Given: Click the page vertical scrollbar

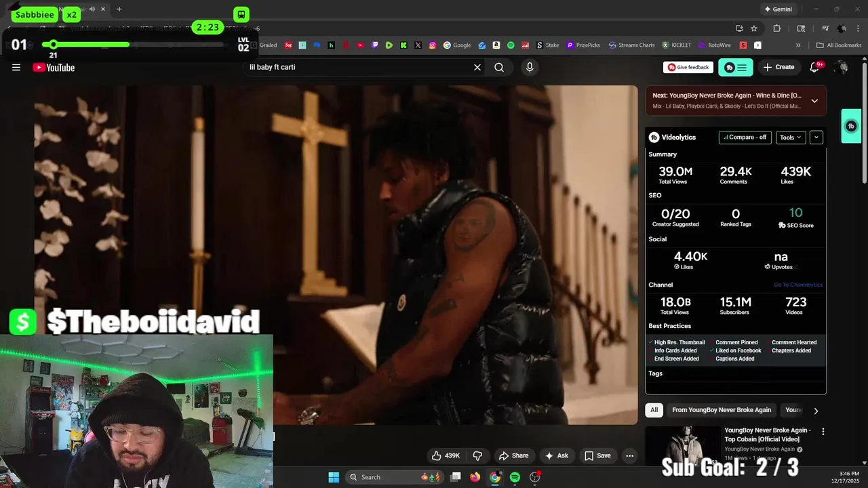Looking at the screenshot, I should pos(864,122).
